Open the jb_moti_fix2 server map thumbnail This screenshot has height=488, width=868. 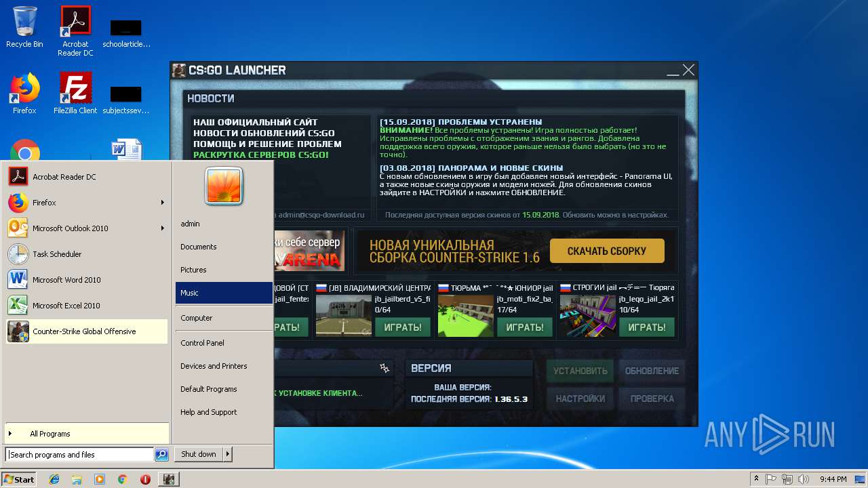coord(466,315)
